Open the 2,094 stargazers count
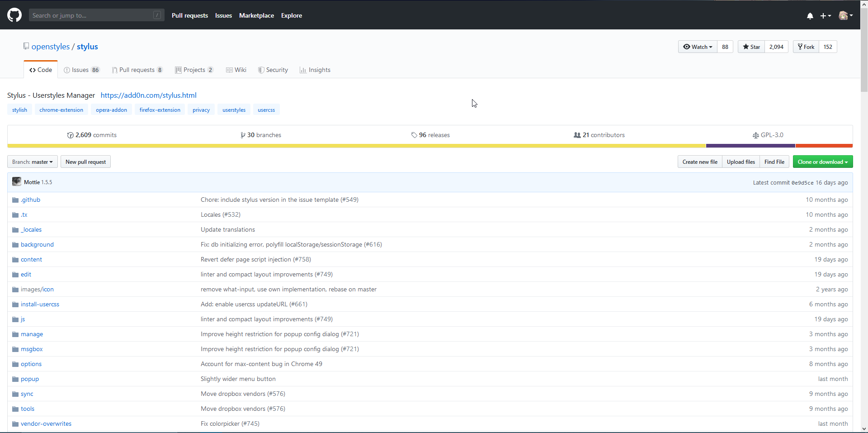868x433 pixels. [x=776, y=47]
